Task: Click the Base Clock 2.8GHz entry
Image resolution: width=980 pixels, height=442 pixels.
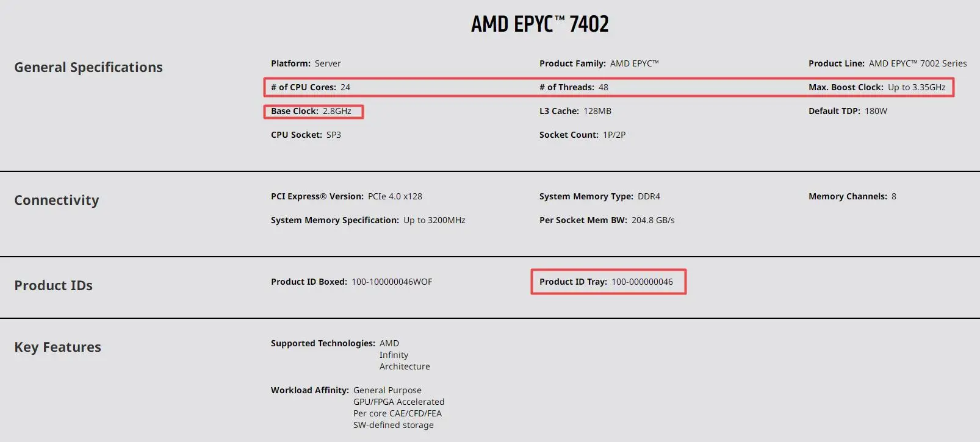Action: (x=311, y=111)
